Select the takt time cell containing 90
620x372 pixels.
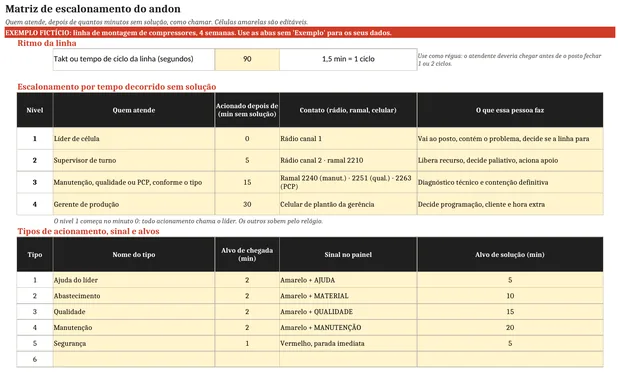click(x=247, y=59)
